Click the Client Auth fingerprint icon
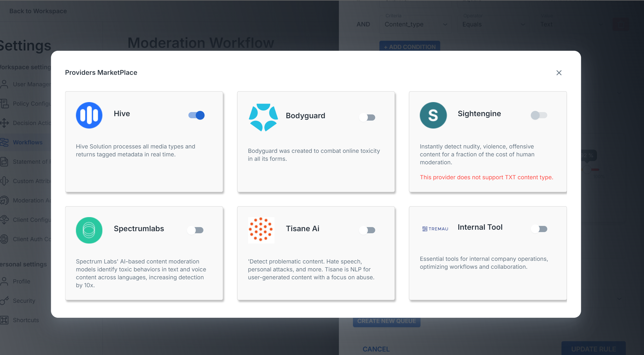Viewport: 644px width, 355px height. [4, 239]
